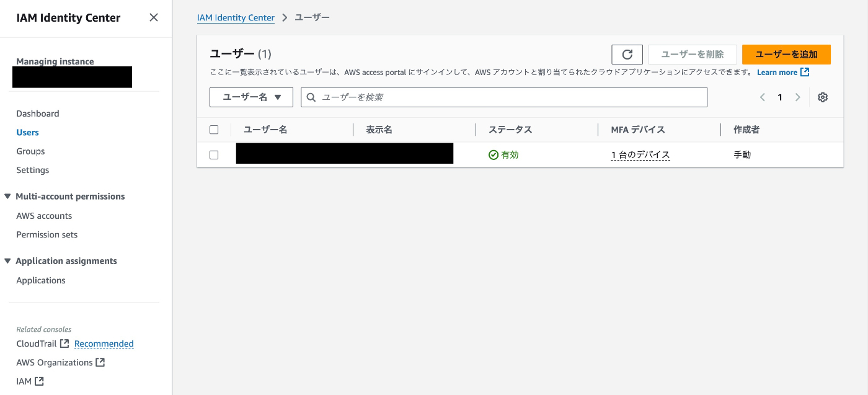The width and height of the screenshot is (868, 395).
Task: Open the Learn more link
Action: click(777, 73)
